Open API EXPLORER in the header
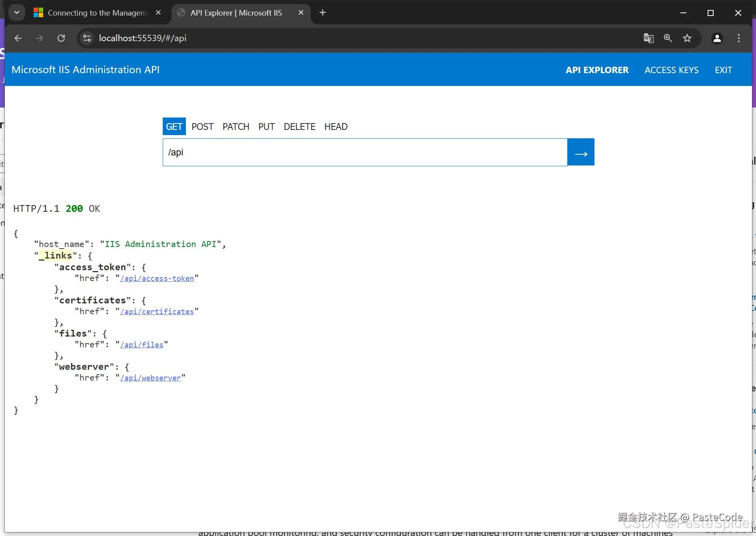This screenshot has width=756, height=536. pyautogui.click(x=597, y=70)
